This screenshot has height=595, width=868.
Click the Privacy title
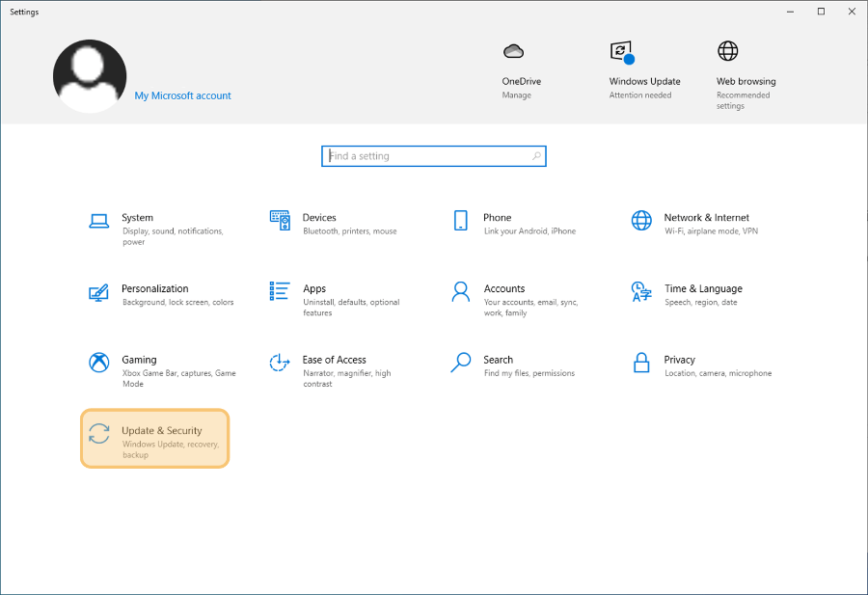tap(680, 360)
